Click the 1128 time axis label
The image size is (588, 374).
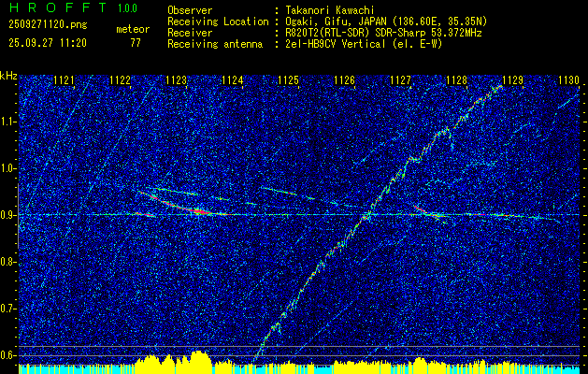456,80
